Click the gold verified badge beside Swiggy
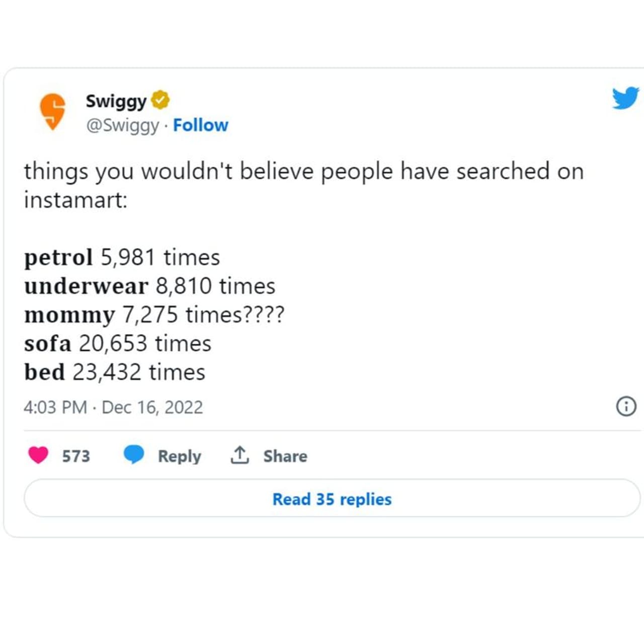 pos(160,100)
